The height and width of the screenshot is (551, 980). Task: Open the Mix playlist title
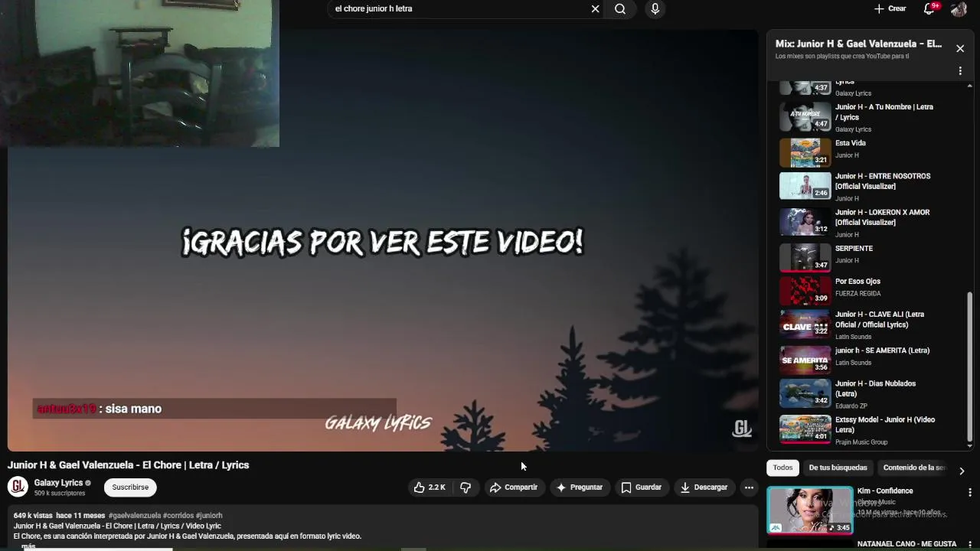858,44
